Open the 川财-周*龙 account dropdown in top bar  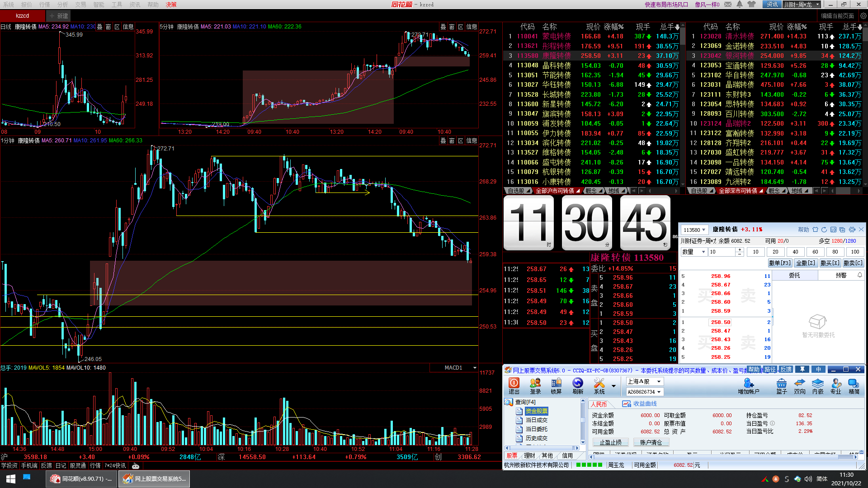pos(802,5)
